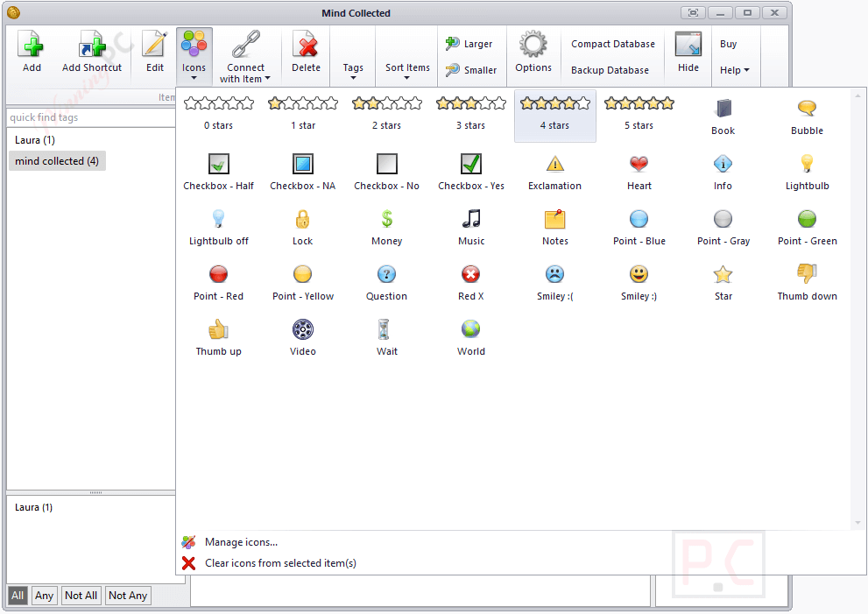This screenshot has height=614, width=868.
Task: Select the Point - Red icon
Action: pos(219,282)
